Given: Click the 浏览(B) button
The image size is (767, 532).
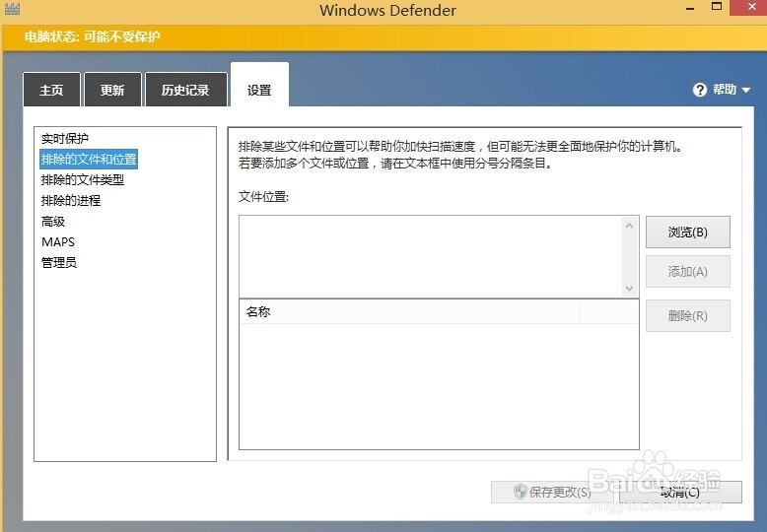Looking at the screenshot, I should click(688, 233).
